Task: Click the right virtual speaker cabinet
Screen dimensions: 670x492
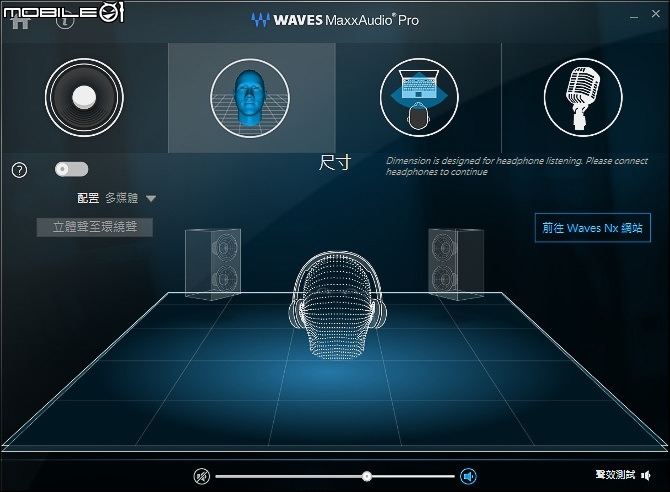Action: click(x=456, y=264)
